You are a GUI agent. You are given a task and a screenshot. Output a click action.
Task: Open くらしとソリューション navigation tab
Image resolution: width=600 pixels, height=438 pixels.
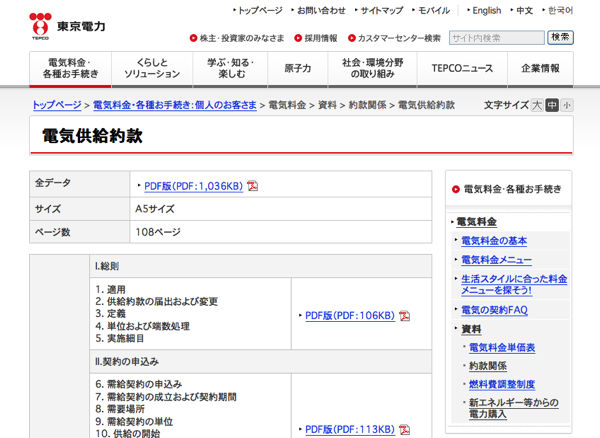tap(152, 68)
